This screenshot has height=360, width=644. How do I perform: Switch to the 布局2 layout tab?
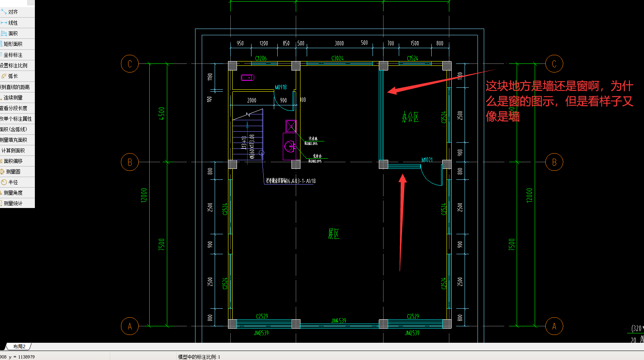(19, 347)
